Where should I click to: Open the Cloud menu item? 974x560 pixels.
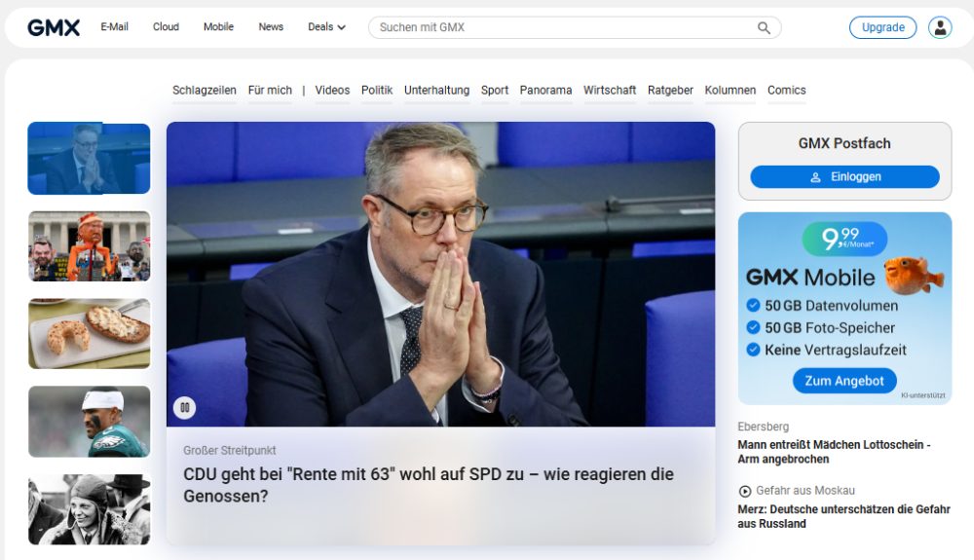coord(166,26)
